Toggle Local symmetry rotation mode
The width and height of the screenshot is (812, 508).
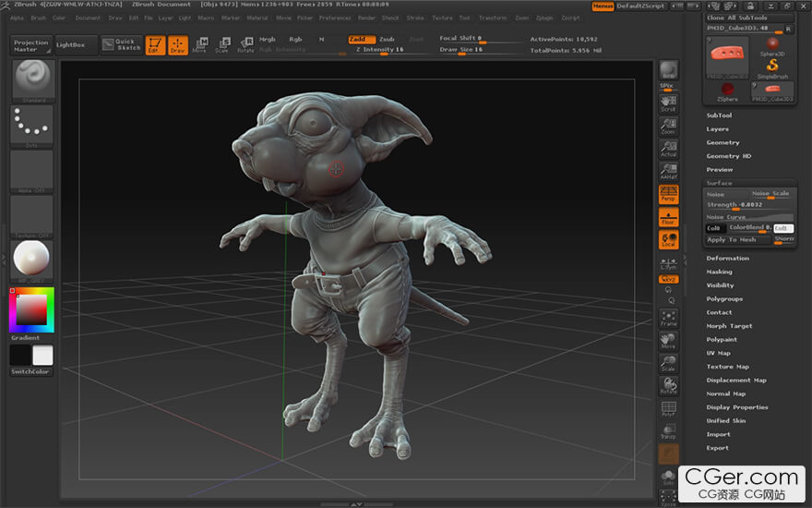tap(668, 239)
